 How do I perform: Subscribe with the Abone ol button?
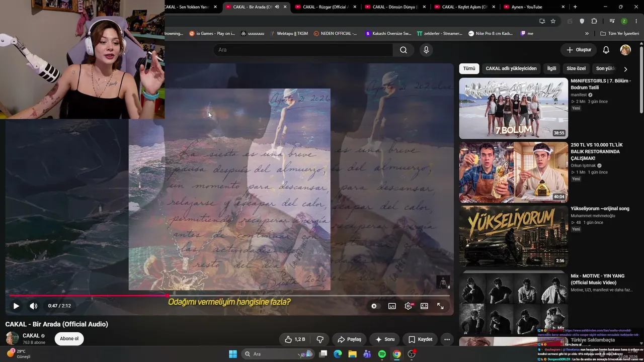(69, 339)
